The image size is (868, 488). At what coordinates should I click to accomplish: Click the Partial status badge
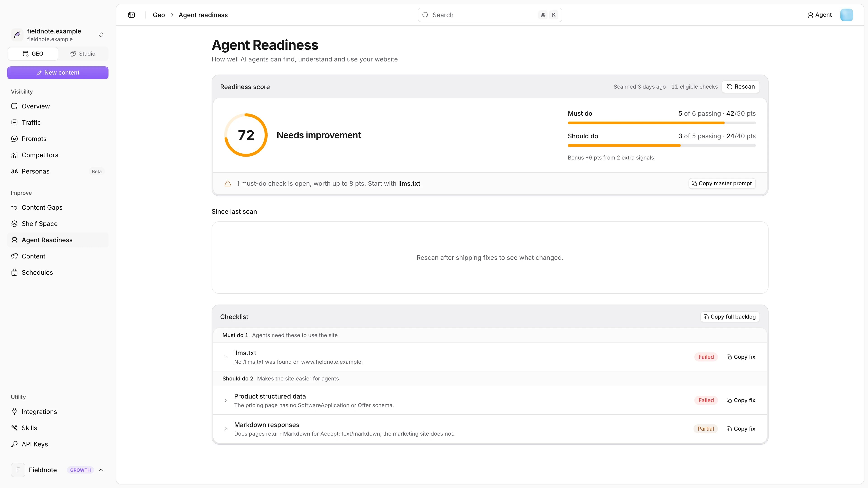(705, 429)
